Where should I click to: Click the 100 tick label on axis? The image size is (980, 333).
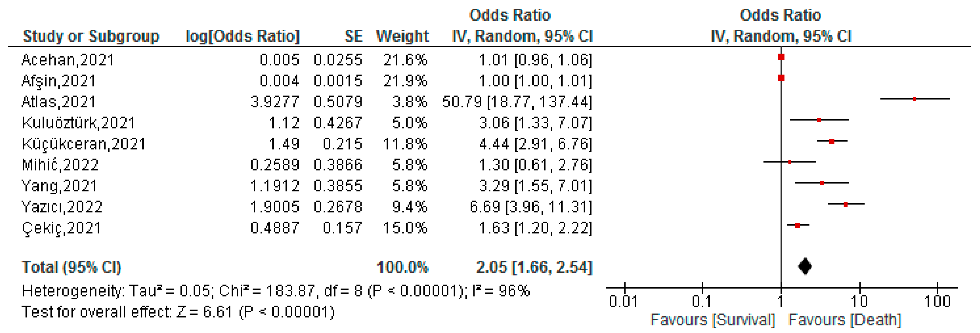pos(937,301)
